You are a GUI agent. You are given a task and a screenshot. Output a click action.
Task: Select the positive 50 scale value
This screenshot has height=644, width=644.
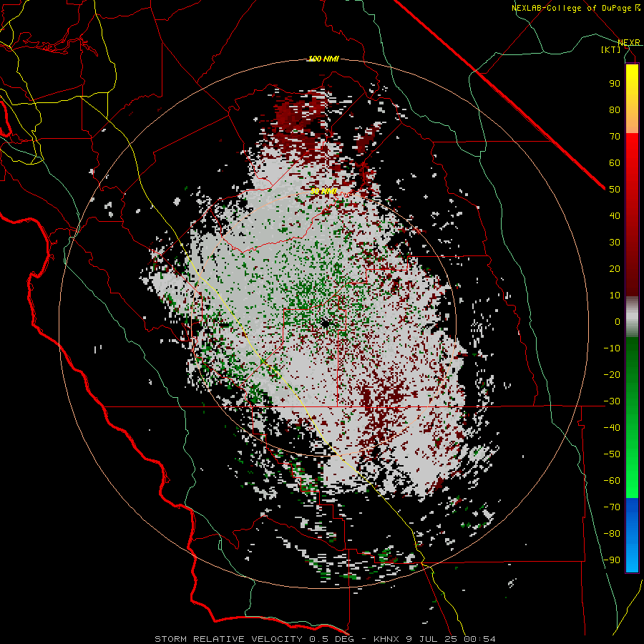615,190
